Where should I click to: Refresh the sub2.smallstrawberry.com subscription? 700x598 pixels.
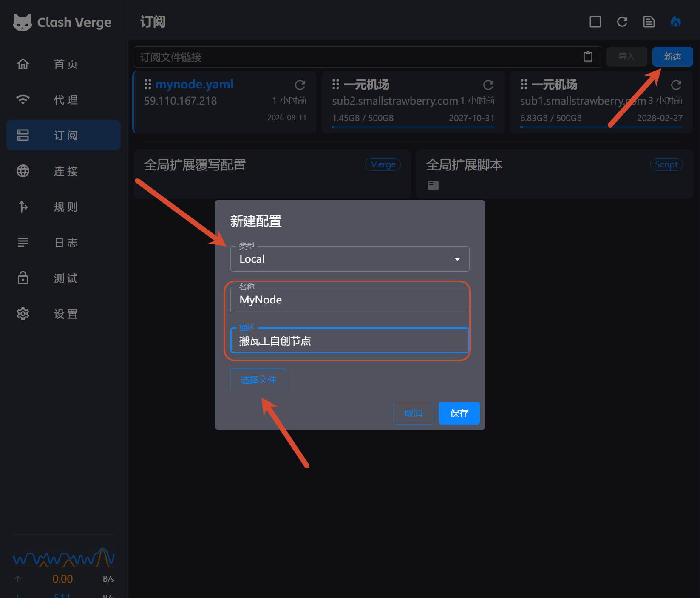488,85
